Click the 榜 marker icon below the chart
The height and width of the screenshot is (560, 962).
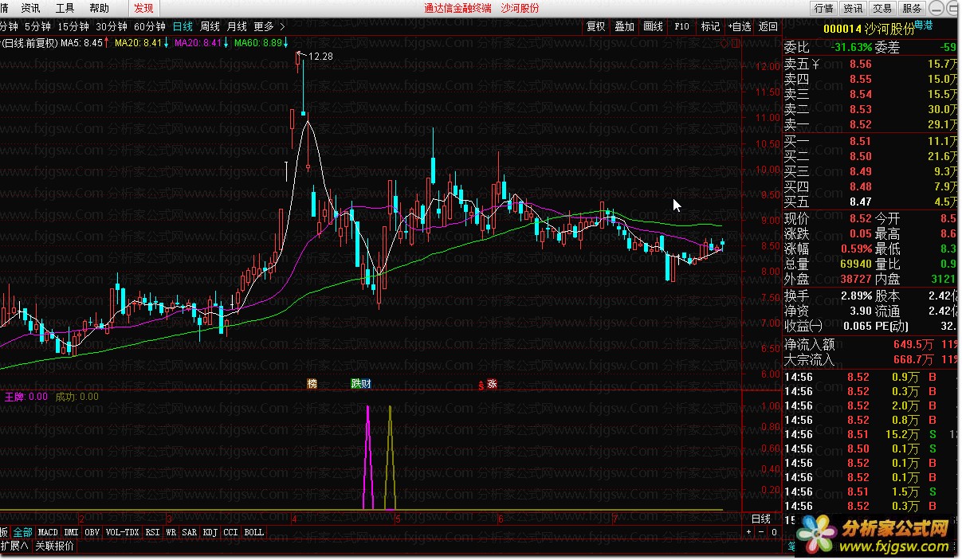click(312, 384)
